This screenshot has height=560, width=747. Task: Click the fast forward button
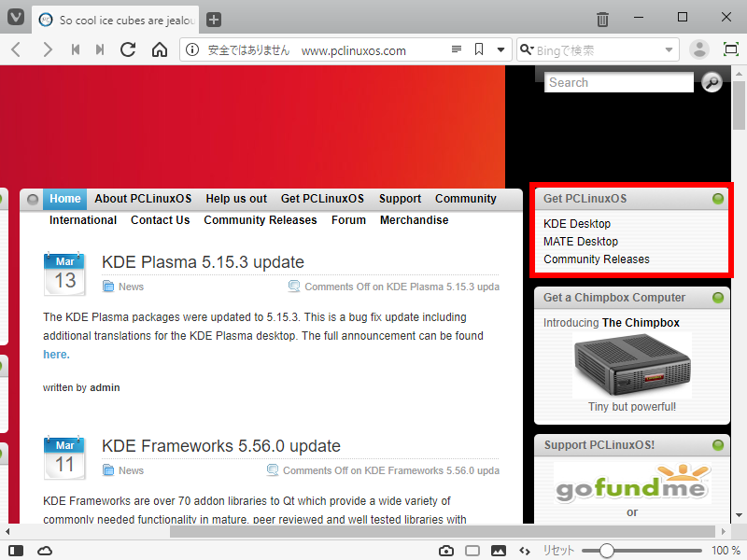tap(100, 49)
